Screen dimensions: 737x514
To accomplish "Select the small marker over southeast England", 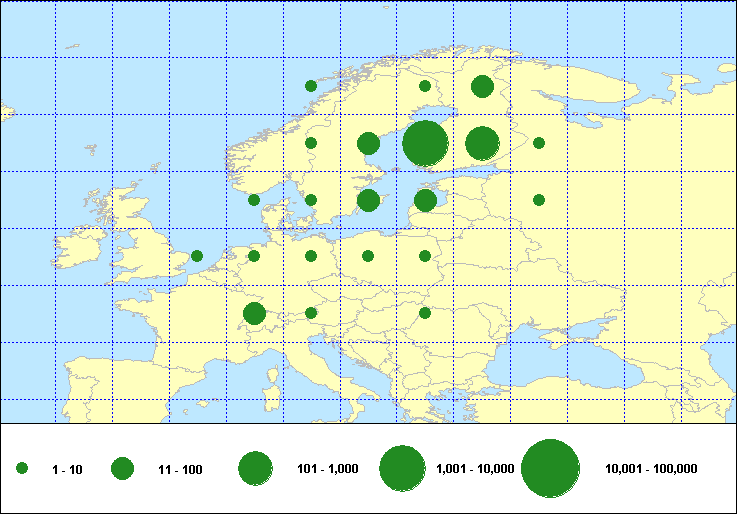I will [197, 256].
